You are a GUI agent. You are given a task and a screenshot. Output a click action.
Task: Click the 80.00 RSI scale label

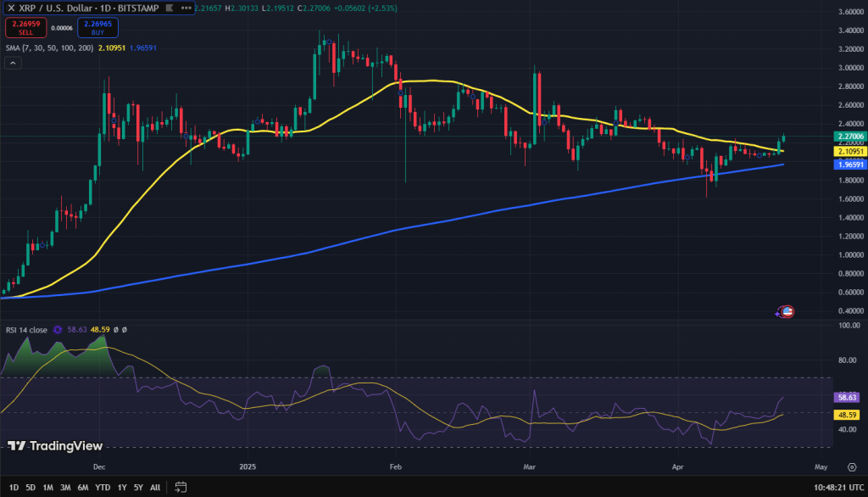[x=847, y=360]
